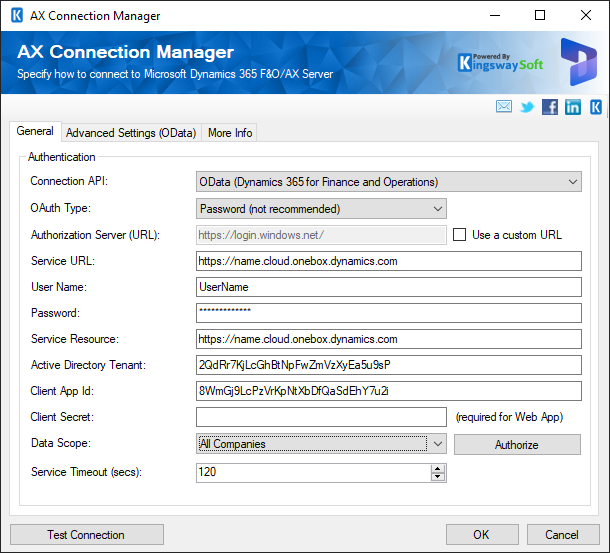Click the "OAuth Type:" label
This screenshot has width=610, height=553.
tap(60, 208)
